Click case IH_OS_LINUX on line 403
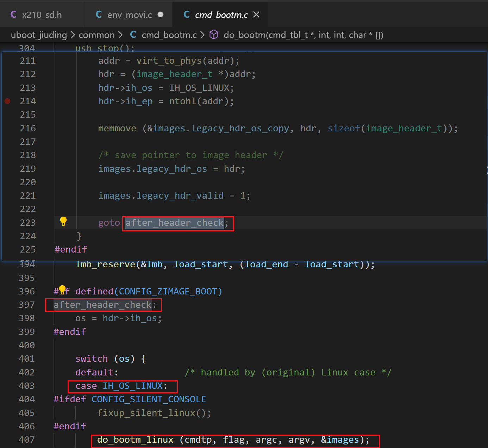 121,386
